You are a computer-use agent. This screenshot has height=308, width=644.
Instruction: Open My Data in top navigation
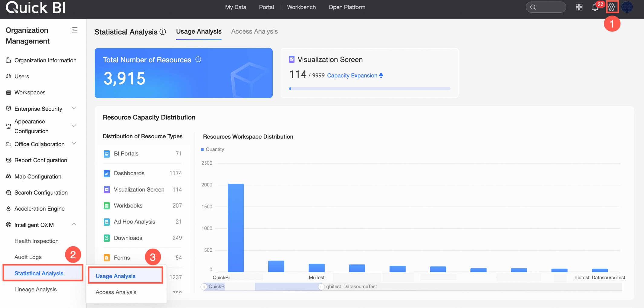click(x=236, y=7)
